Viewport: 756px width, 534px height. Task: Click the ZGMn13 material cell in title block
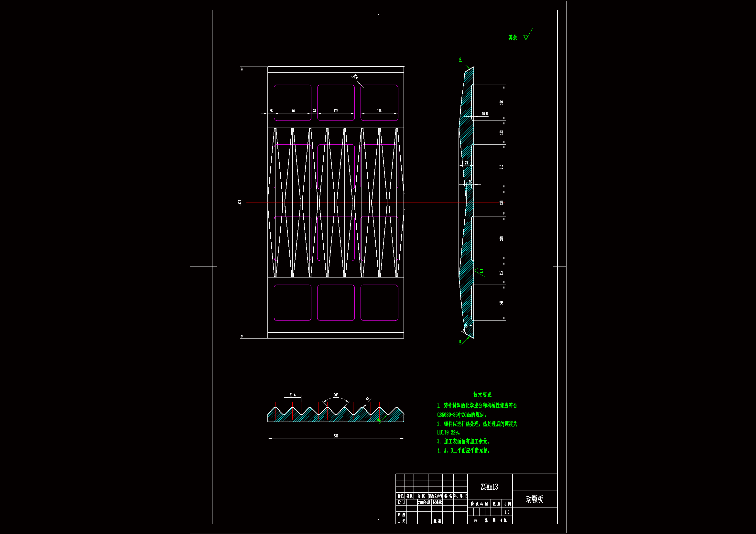point(489,487)
